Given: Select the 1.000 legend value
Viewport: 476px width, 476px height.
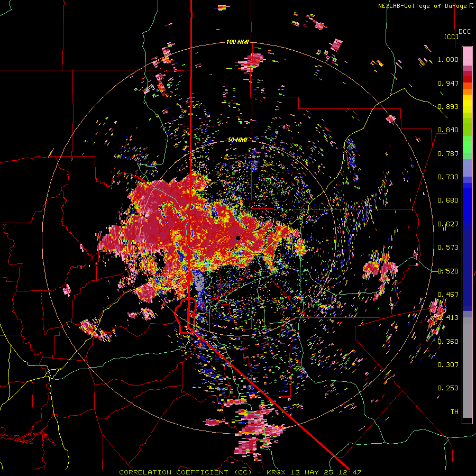Looking at the screenshot, I should [x=448, y=59].
